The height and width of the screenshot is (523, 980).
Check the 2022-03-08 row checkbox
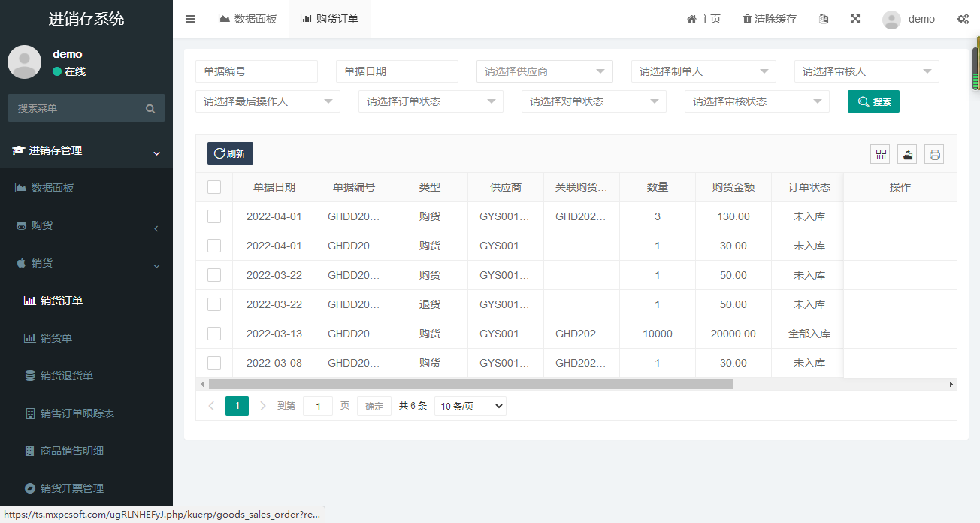point(214,363)
